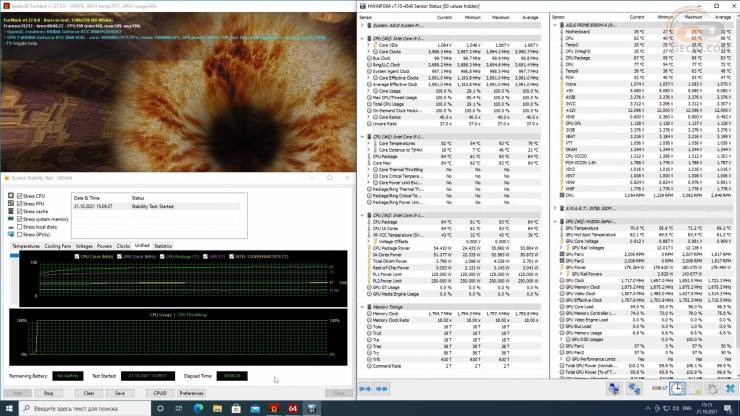
Task: Click the Stress GPU(s) monitor icon
Action: pyautogui.click(x=11, y=234)
